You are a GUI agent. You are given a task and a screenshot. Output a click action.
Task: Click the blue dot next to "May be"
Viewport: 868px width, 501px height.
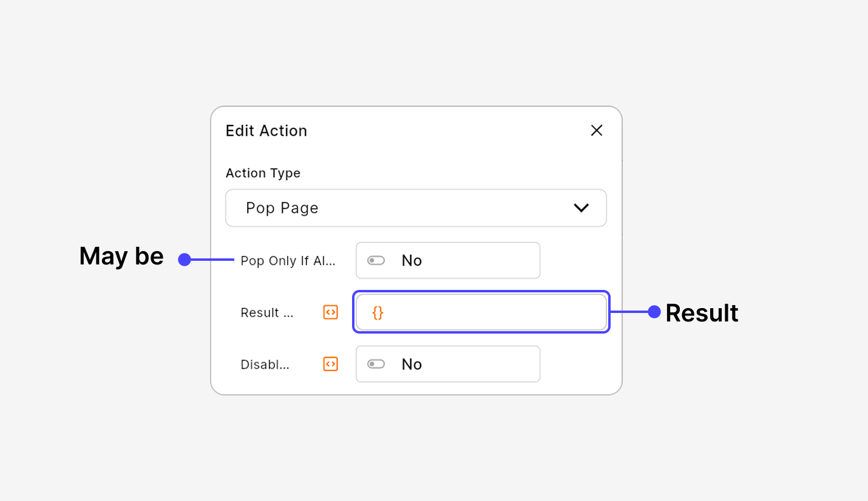coord(185,260)
